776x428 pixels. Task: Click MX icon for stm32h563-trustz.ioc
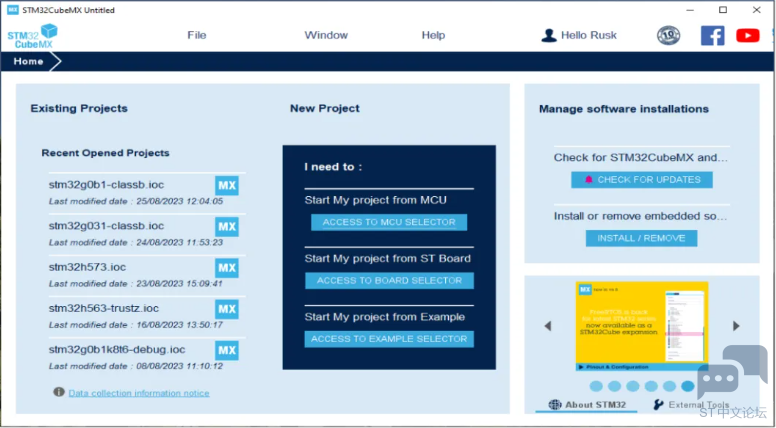(227, 309)
